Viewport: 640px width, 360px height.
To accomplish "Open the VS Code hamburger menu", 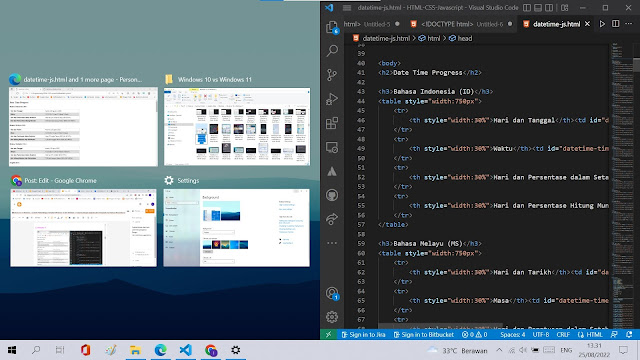I will (x=347, y=7).
